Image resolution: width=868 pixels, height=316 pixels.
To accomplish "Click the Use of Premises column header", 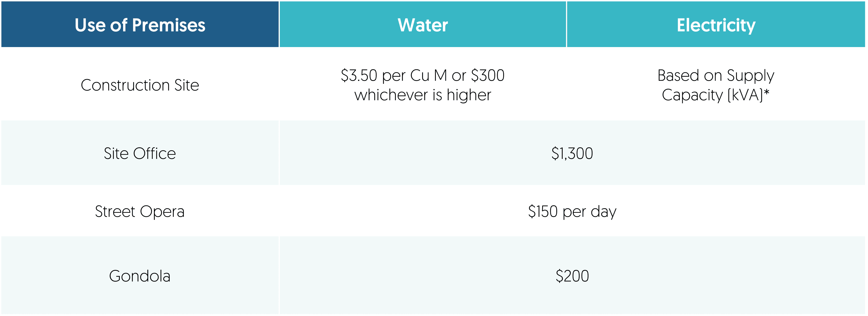I will (x=140, y=25).
